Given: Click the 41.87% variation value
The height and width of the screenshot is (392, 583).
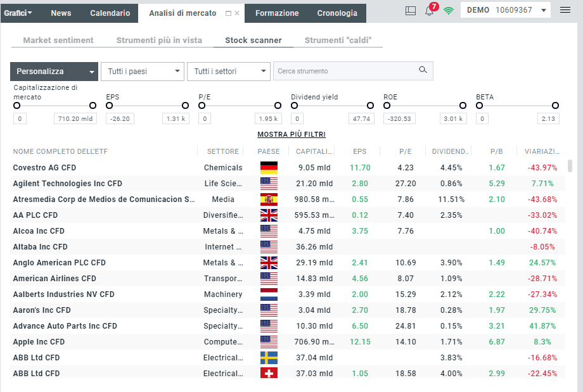Looking at the screenshot, I should click(542, 326).
